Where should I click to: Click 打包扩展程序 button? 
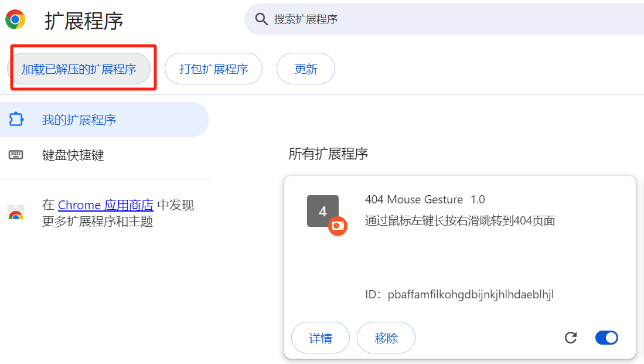[x=213, y=69]
